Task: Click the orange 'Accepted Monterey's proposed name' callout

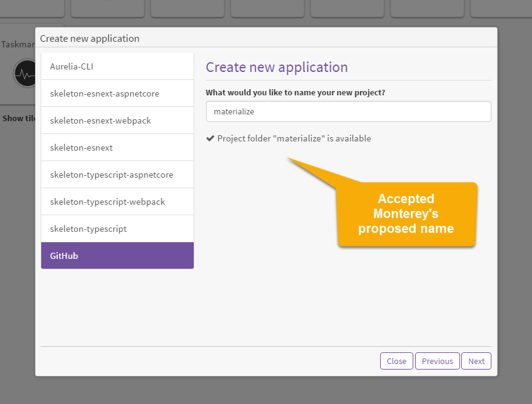Action: [407, 214]
